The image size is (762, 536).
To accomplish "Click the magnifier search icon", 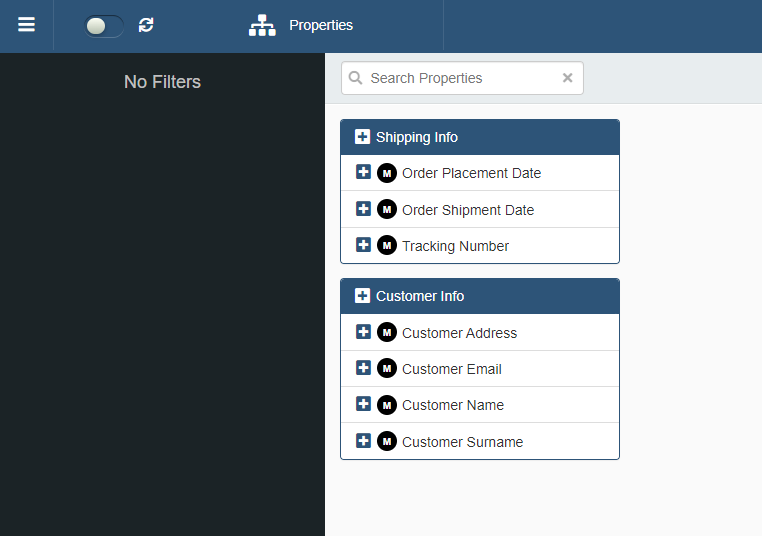I will pos(356,78).
